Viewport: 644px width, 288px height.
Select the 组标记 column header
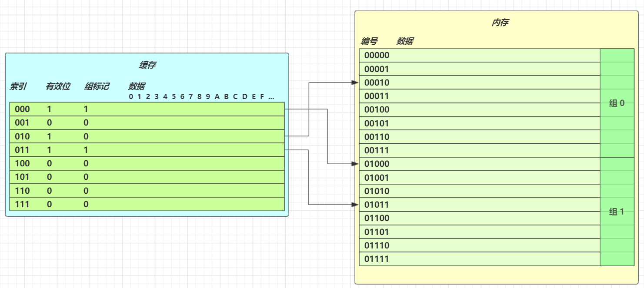click(96, 86)
